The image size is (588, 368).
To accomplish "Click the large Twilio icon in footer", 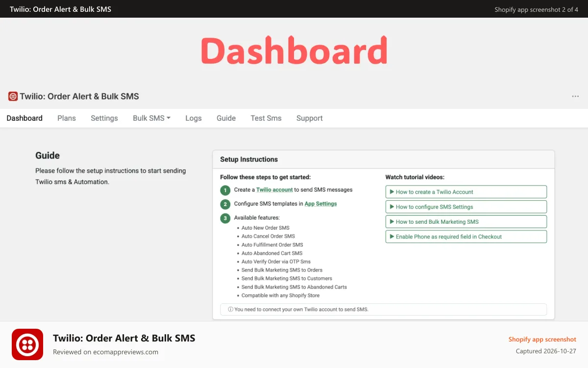I will point(27,344).
